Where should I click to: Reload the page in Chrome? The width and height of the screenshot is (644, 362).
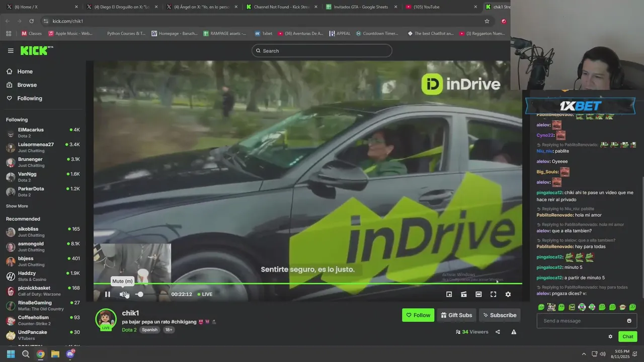pos(31,21)
